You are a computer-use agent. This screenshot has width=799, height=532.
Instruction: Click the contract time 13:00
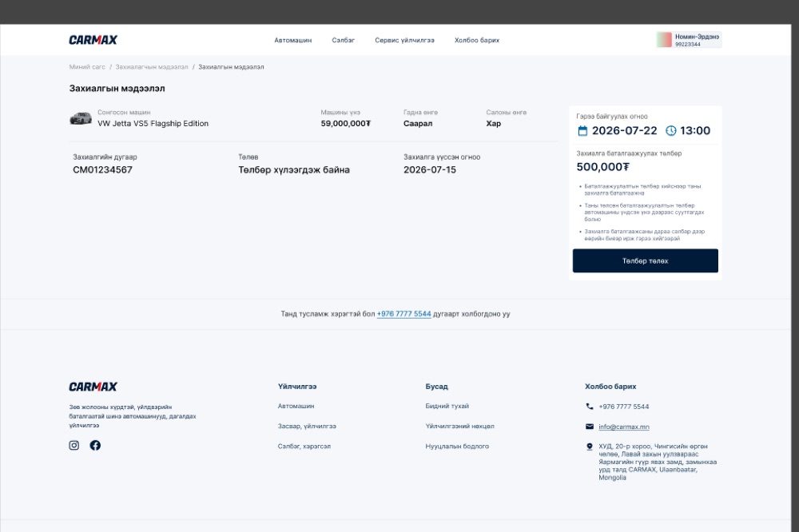(695, 131)
